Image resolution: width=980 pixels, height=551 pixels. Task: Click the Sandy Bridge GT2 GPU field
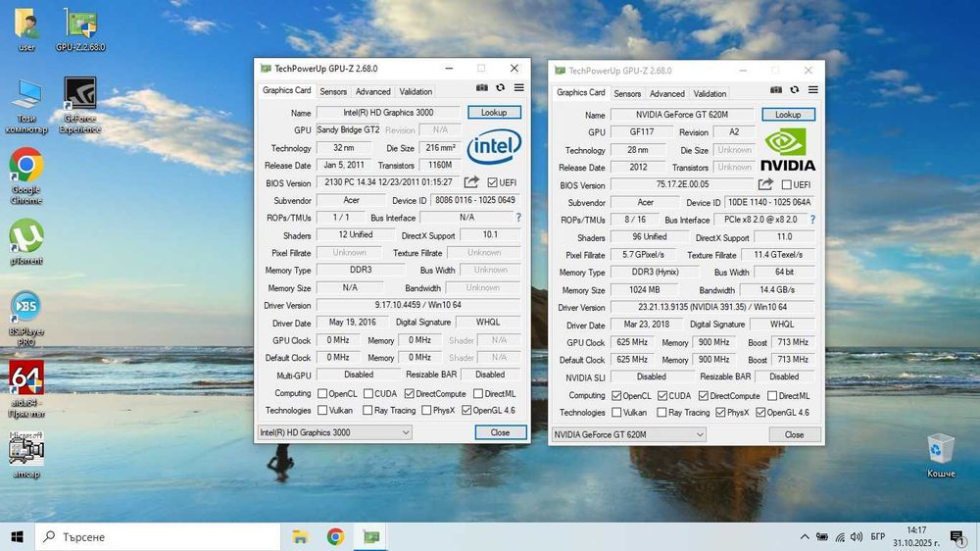(348, 130)
